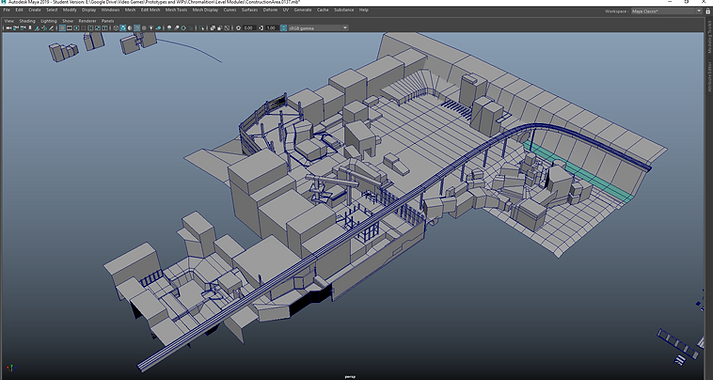Open the Panels menu
This screenshot has height=380, width=713.
pos(108,21)
